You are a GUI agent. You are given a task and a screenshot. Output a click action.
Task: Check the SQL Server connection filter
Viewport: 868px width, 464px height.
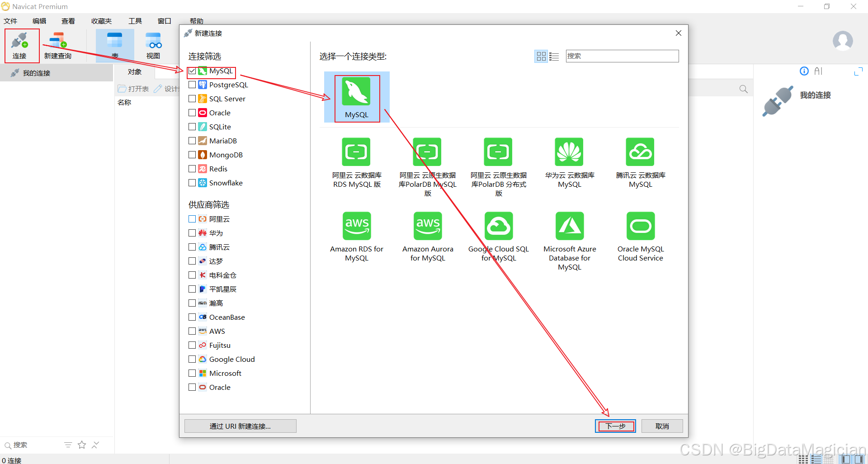click(193, 99)
